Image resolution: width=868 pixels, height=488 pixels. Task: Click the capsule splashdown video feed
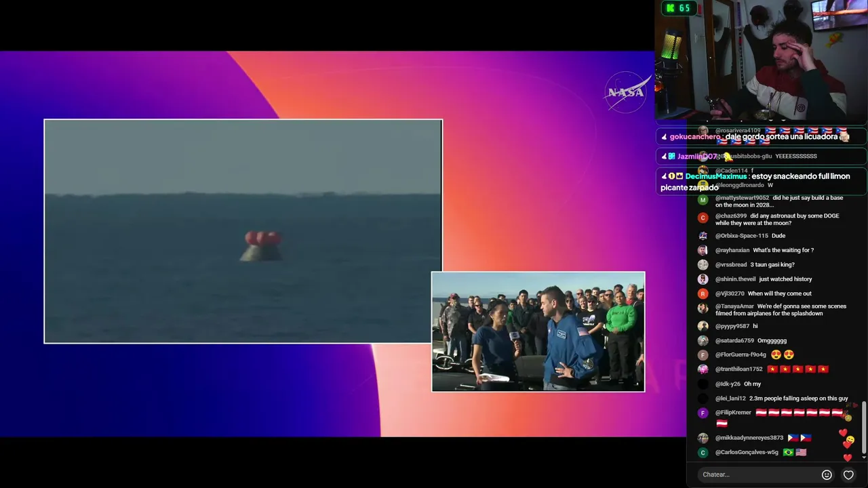(243, 231)
